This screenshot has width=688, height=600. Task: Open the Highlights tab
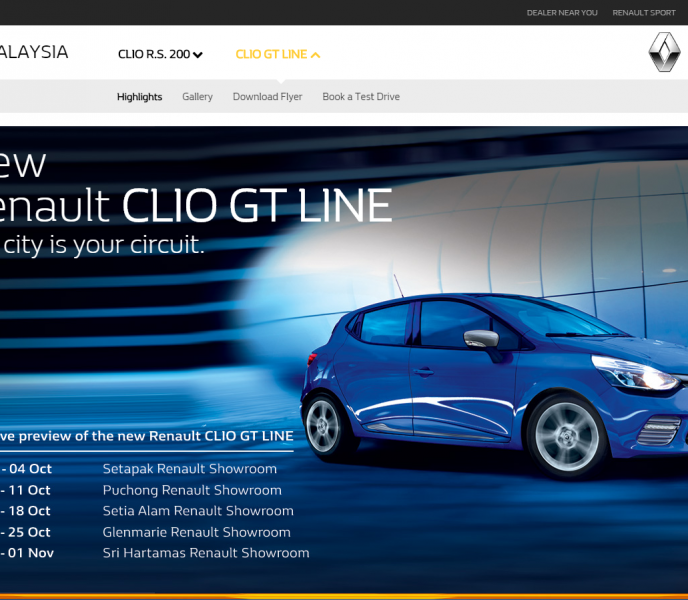[140, 97]
